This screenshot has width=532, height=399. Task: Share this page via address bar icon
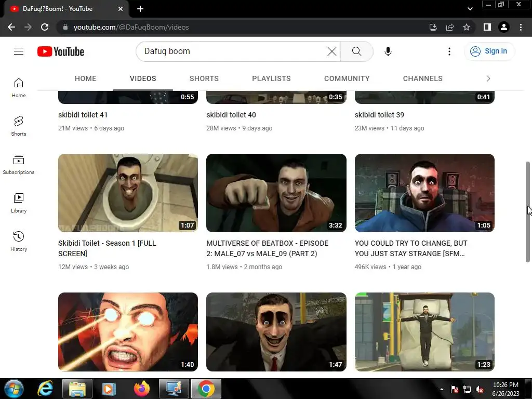(x=450, y=27)
